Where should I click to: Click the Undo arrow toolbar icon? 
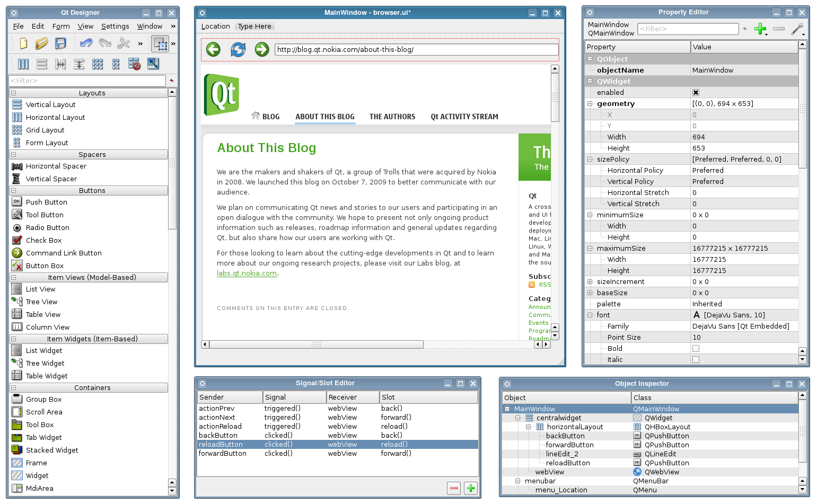click(x=85, y=43)
